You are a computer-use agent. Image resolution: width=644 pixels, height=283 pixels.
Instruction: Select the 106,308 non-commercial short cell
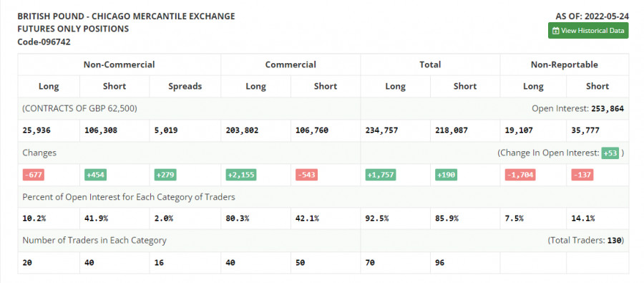(114, 131)
